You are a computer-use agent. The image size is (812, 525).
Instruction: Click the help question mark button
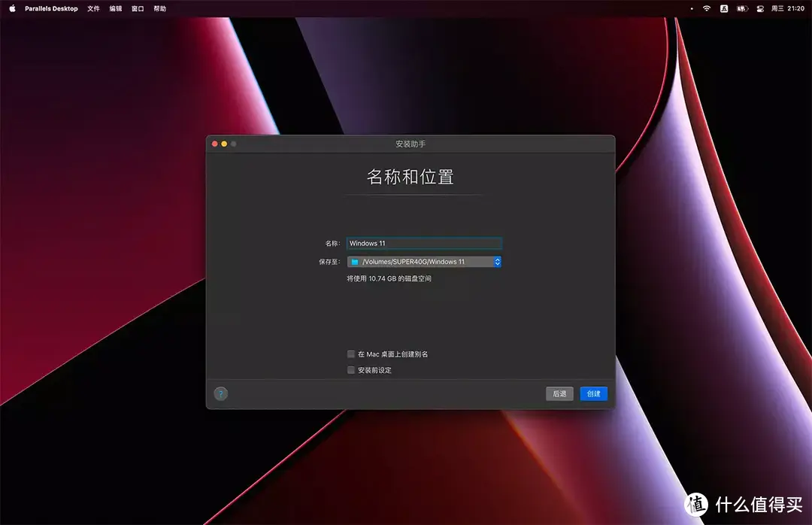tap(220, 393)
